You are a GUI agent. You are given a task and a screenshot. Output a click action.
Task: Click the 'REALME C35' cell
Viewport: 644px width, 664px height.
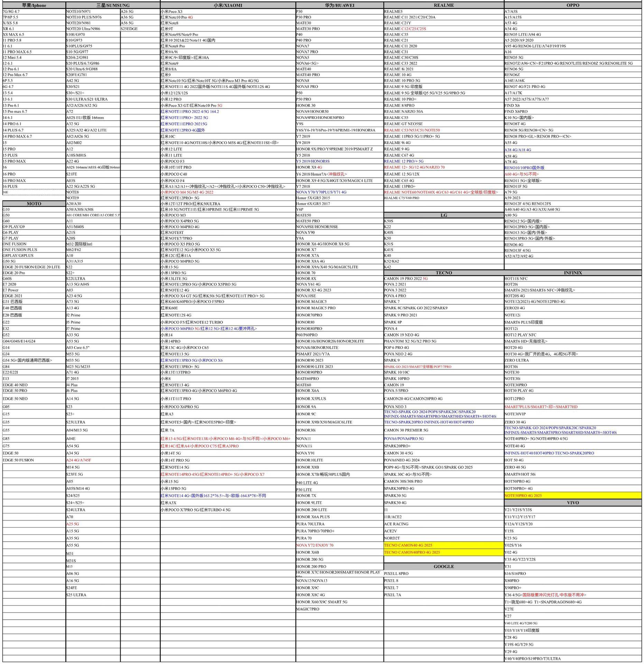pyautogui.click(x=444, y=35)
